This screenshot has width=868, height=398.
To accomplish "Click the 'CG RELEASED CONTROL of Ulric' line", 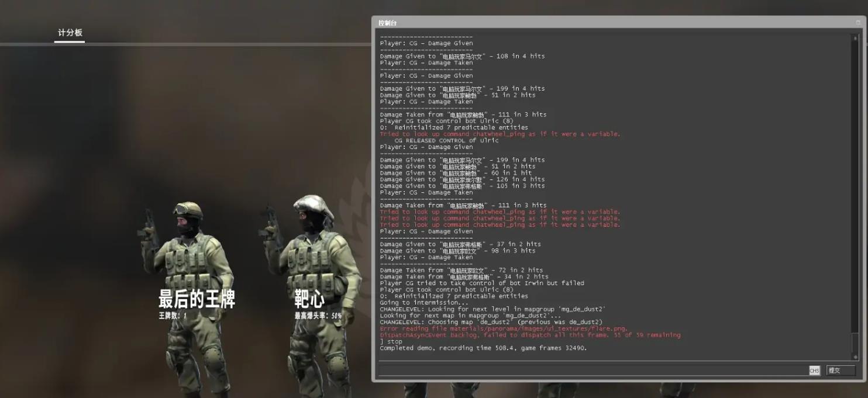I will click(x=446, y=140).
